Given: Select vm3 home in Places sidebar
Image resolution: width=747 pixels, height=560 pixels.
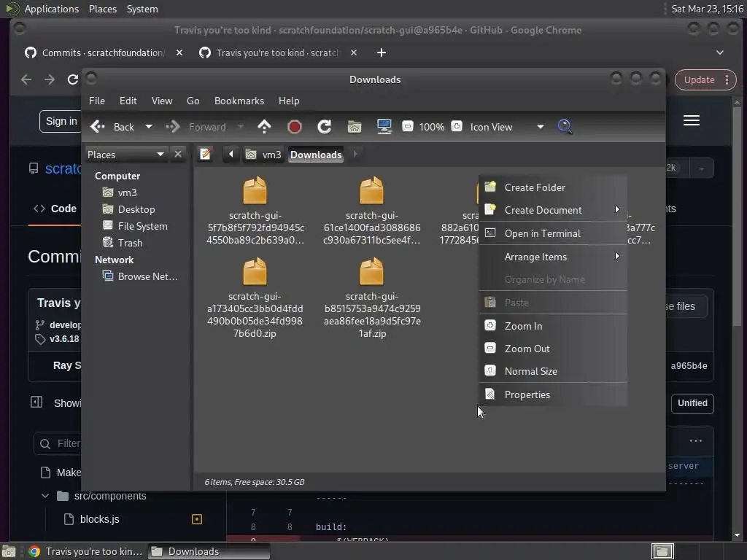Looking at the screenshot, I should tap(120, 192).
